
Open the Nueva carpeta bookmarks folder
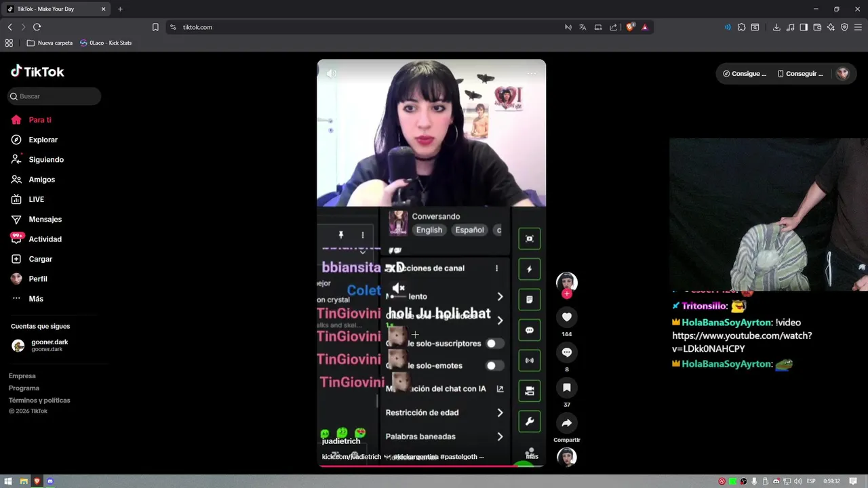tap(50, 43)
